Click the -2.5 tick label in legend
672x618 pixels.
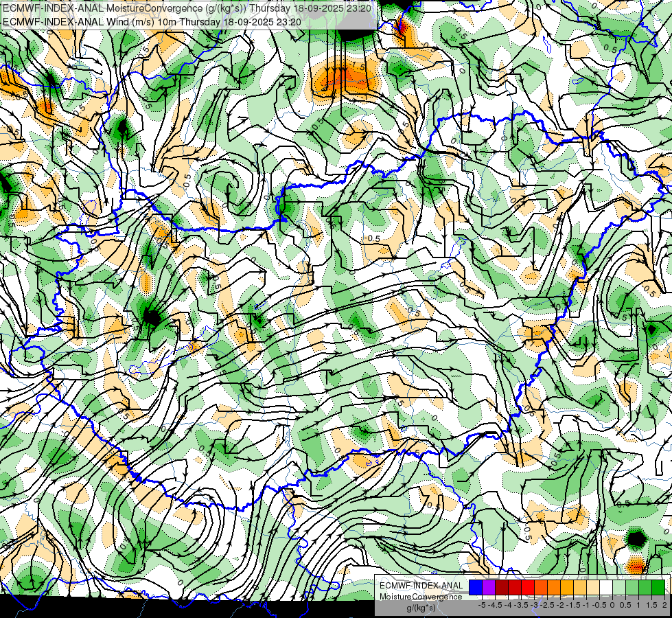pyautogui.click(x=547, y=605)
